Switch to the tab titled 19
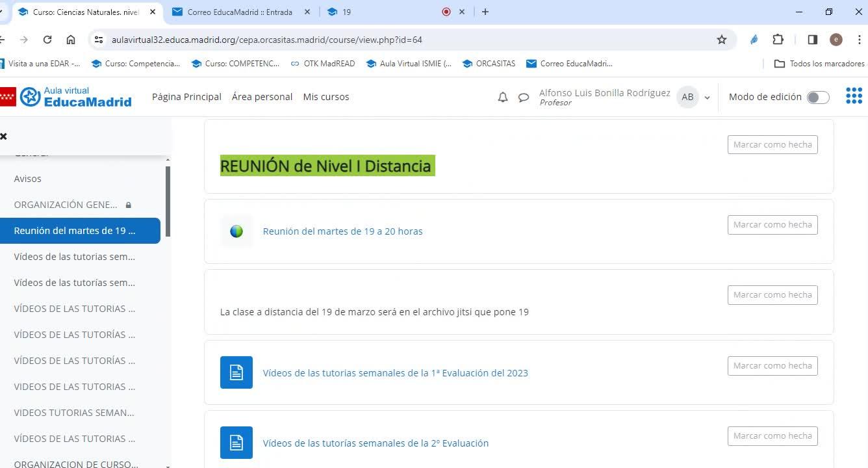 pyautogui.click(x=396, y=12)
